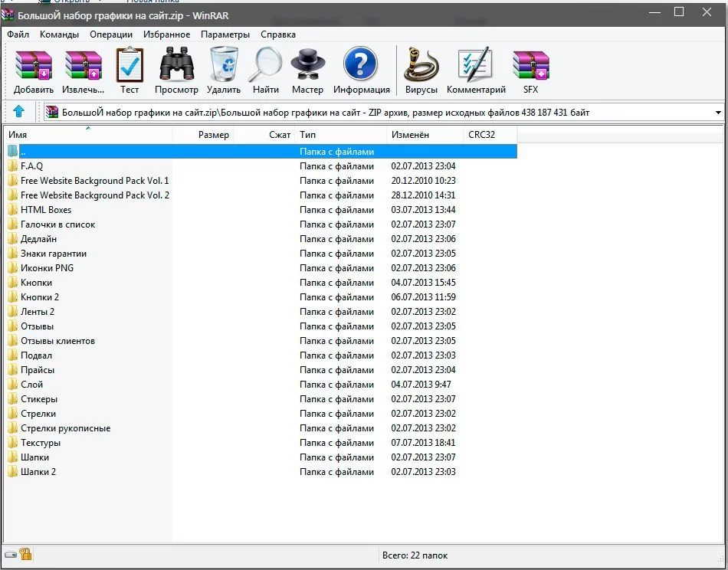
Task: Show archive Информация (Info) icon
Action: tap(362, 66)
